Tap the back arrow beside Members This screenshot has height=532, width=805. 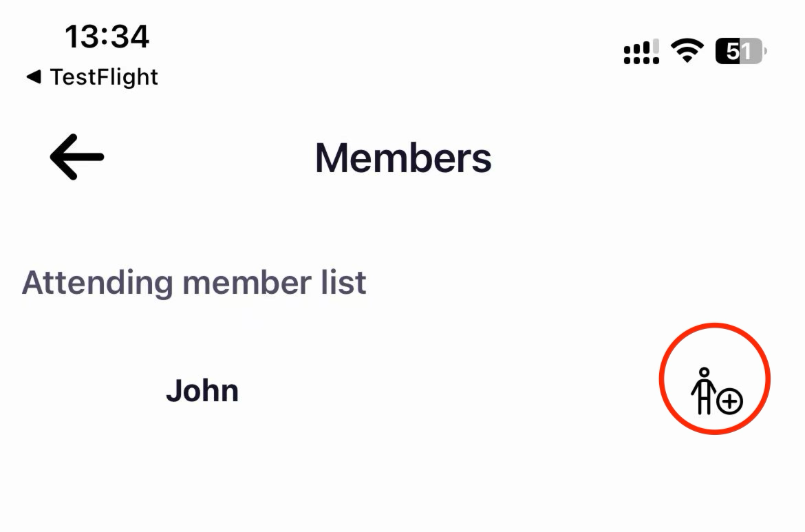click(x=77, y=157)
